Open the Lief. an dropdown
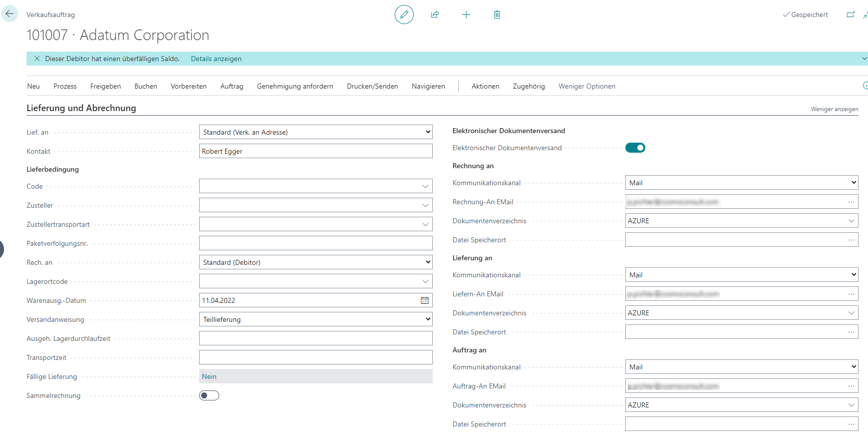Screen dimensions: 868x445 pyautogui.click(x=316, y=132)
